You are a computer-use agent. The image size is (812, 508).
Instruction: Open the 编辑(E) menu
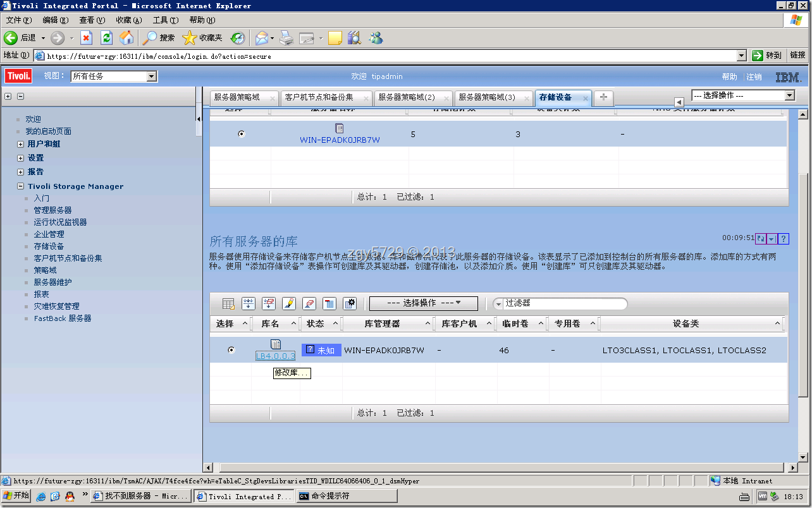tap(55, 20)
